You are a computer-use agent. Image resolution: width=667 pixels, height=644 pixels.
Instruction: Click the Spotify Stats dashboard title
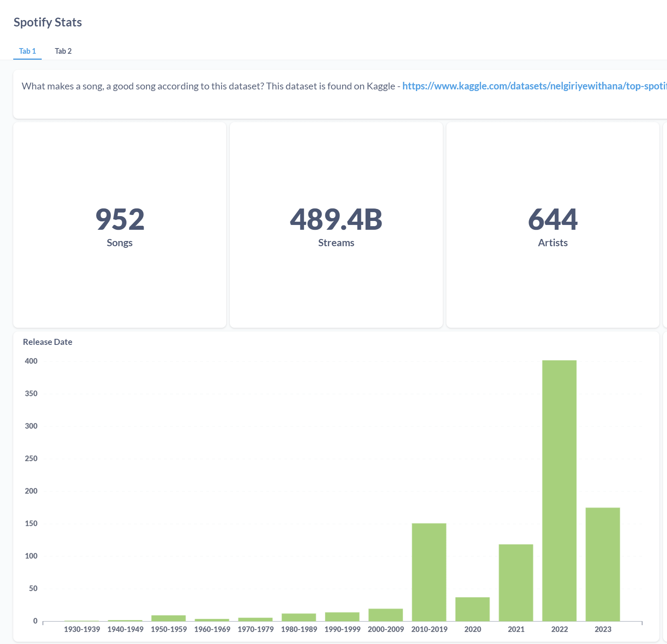48,22
